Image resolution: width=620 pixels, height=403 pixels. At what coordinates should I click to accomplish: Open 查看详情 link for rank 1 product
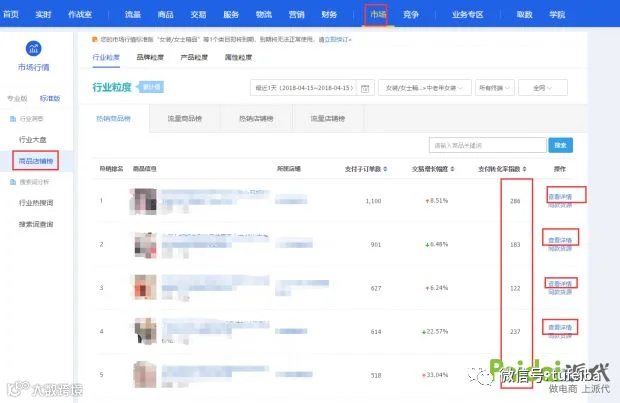click(x=560, y=197)
